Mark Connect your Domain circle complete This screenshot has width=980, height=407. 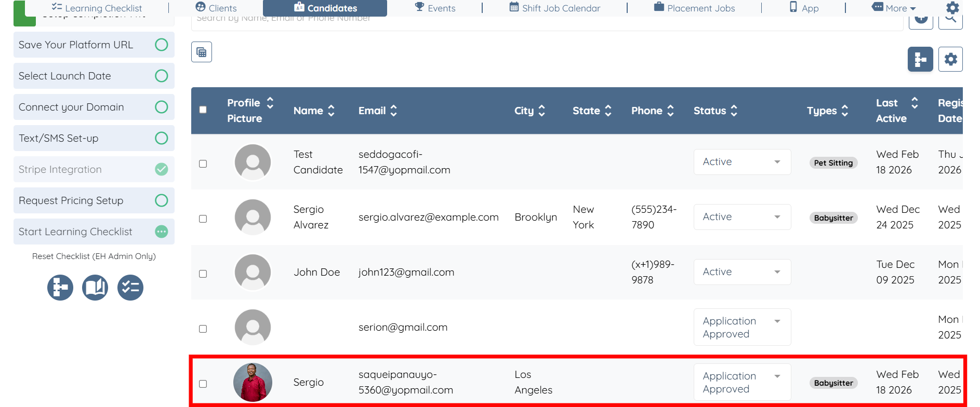(x=162, y=107)
